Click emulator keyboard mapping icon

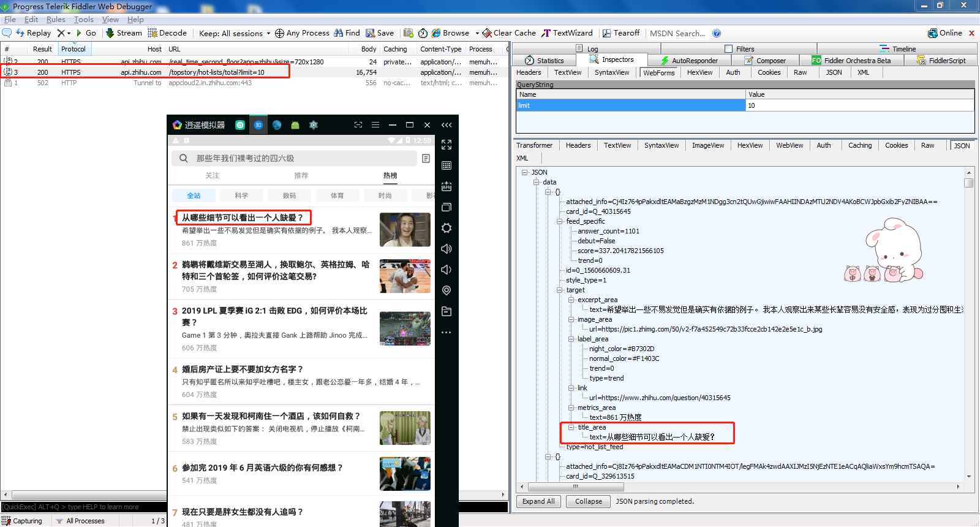[x=447, y=165]
